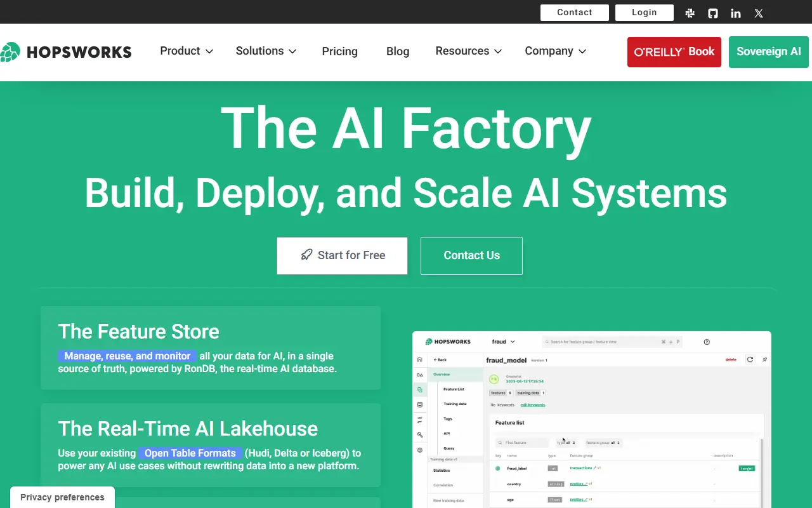Go to the Pricing page
Screen dimensions: 812x508
tap(339, 51)
